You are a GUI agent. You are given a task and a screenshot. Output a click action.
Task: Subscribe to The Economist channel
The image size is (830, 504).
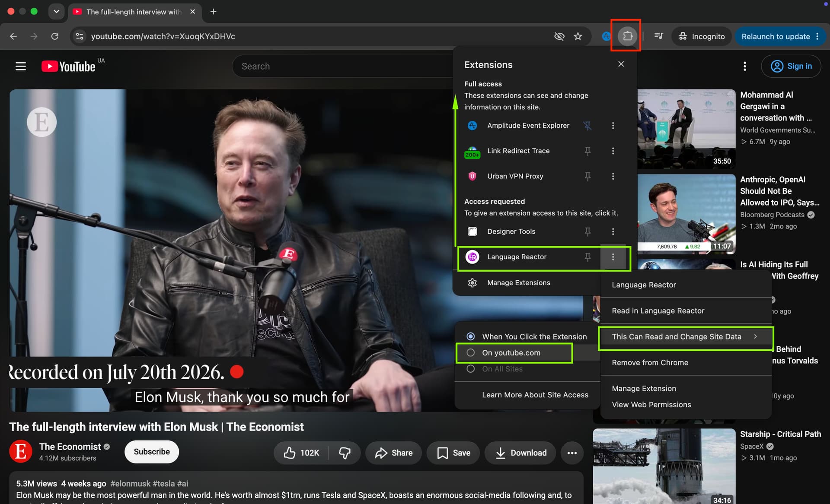coord(152,452)
